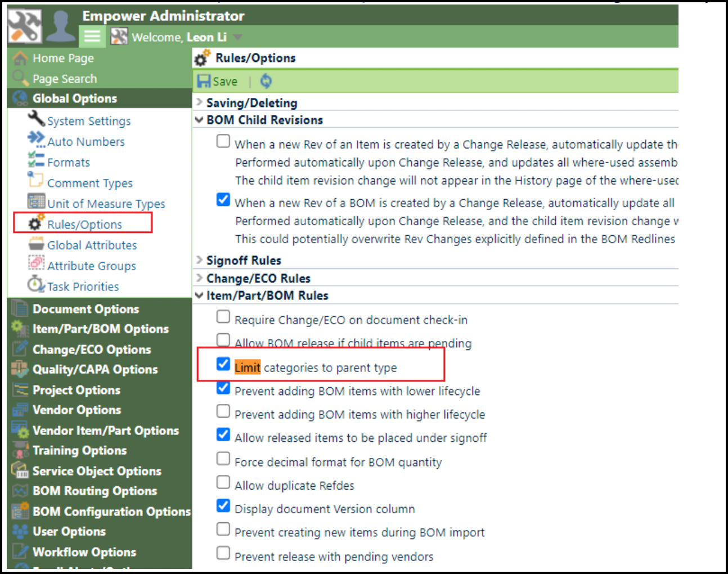This screenshot has height=574, width=728.
Task: Enable Require Change/ECO on document check-in
Action: coord(223,317)
